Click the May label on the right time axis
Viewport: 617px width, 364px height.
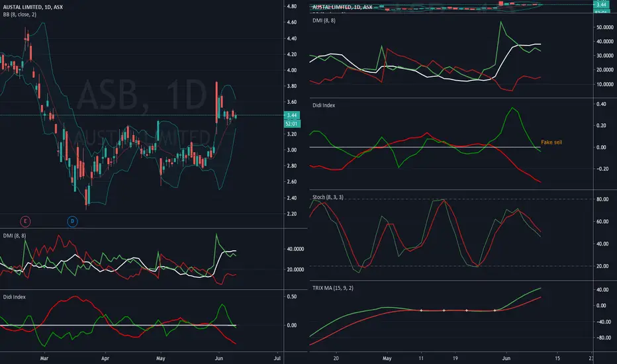tap(387, 359)
